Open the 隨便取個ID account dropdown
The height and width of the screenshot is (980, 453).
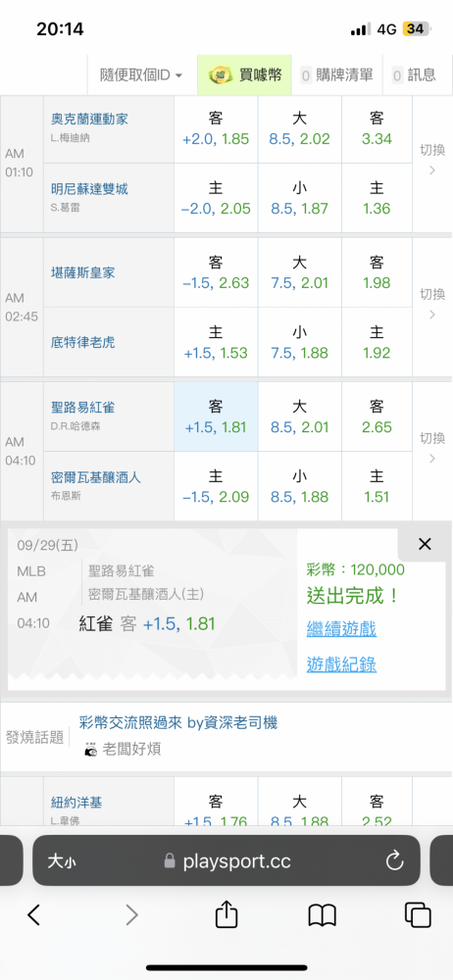(x=141, y=75)
